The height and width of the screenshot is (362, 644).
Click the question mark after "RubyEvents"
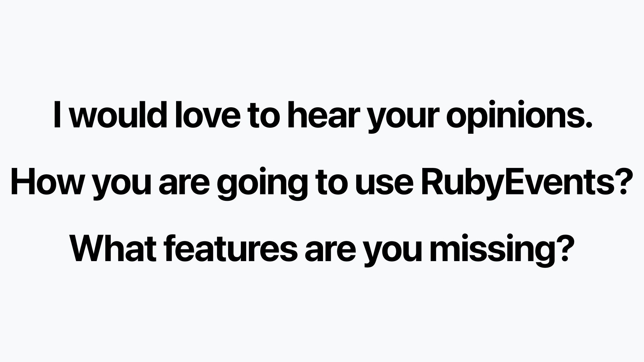tap(620, 182)
